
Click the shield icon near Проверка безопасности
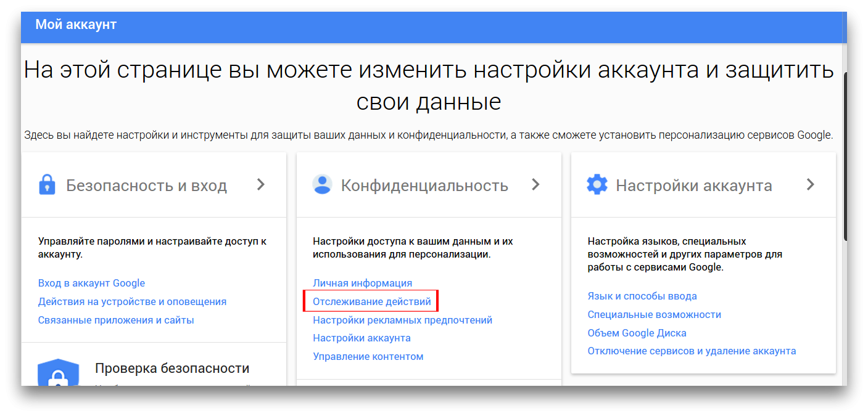pos(58,373)
